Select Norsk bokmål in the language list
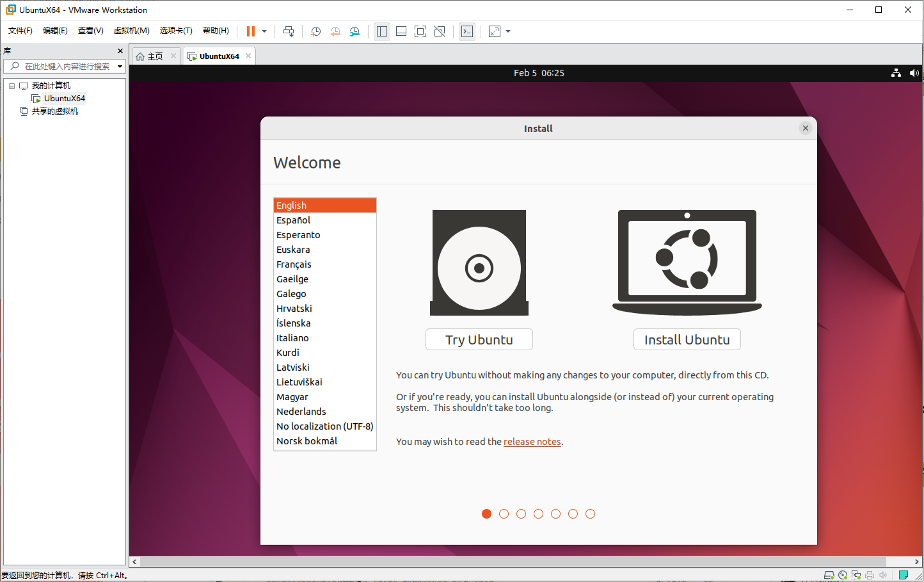The height and width of the screenshot is (582, 924). 325,441
